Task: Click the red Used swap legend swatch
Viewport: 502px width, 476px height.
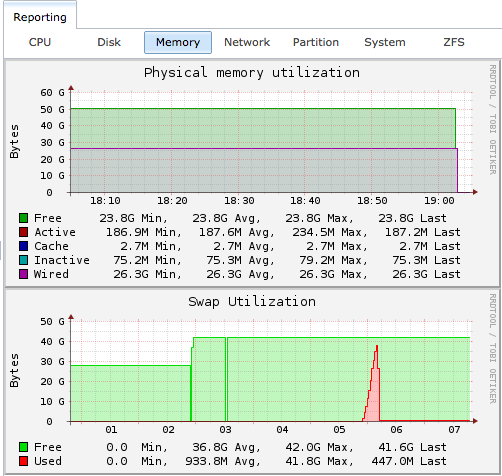Action: (x=23, y=461)
